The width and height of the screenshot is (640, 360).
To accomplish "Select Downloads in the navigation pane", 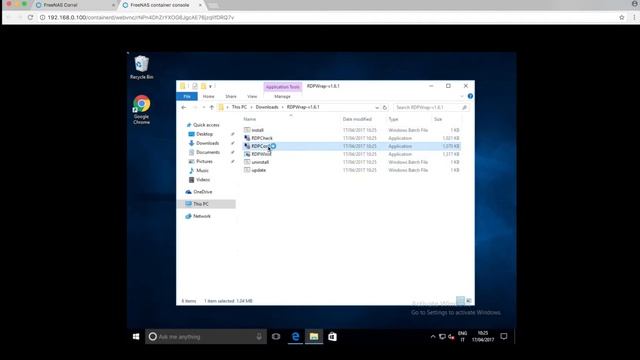I will (x=207, y=143).
